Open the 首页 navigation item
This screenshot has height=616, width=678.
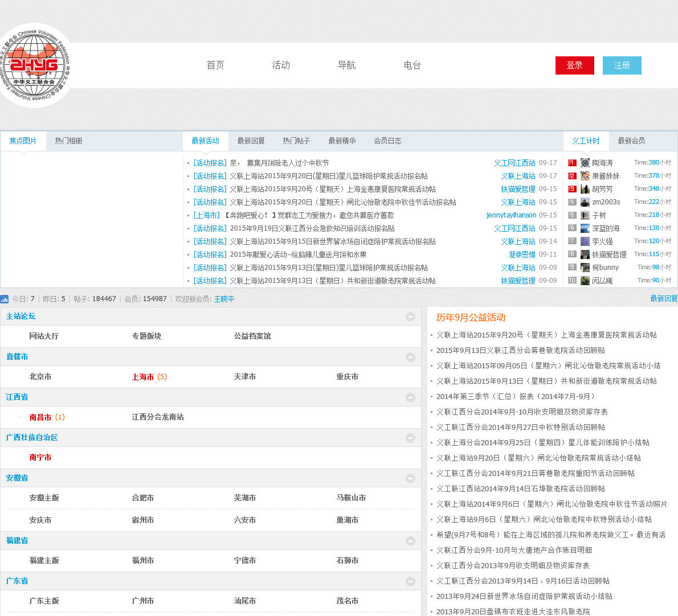click(x=215, y=65)
